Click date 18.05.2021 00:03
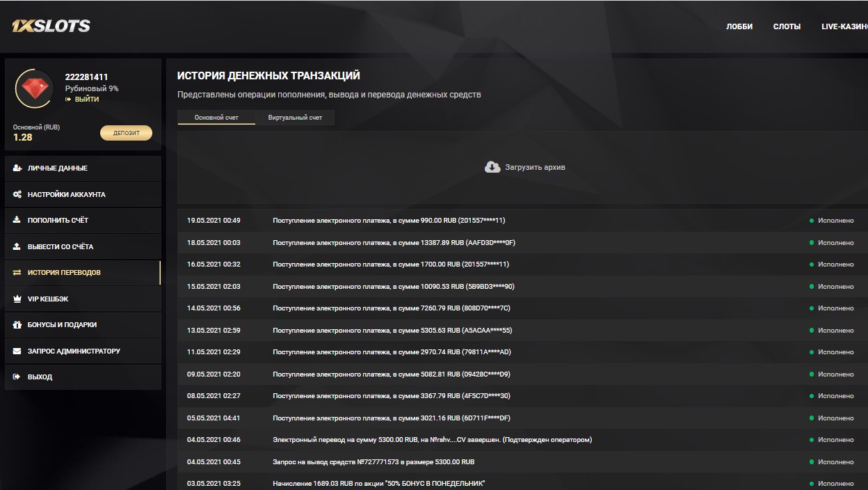Image resolution: width=868 pixels, height=490 pixels. (214, 243)
